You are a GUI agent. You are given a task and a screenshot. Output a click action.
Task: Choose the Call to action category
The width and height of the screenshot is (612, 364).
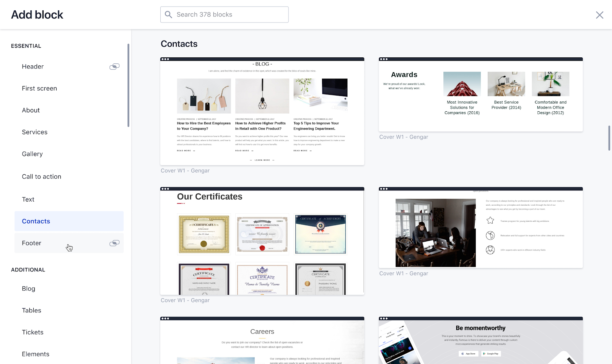click(x=69, y=177)
